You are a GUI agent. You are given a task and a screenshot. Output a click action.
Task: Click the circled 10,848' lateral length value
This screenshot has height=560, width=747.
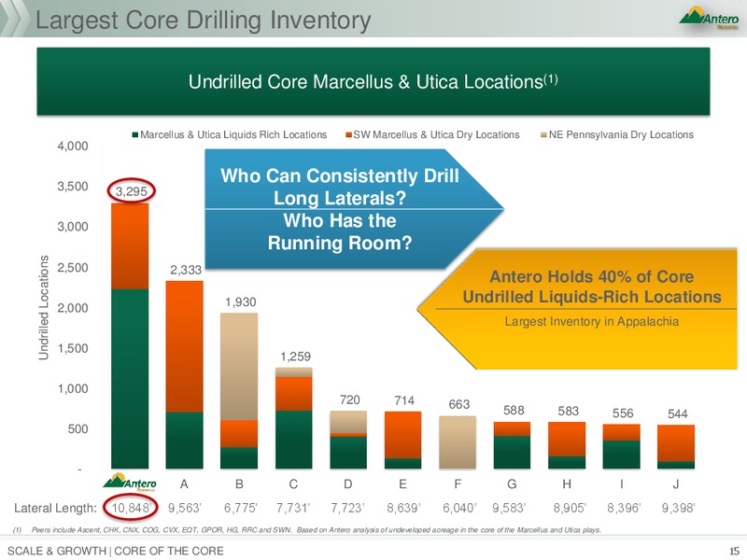tap(133, 508)
